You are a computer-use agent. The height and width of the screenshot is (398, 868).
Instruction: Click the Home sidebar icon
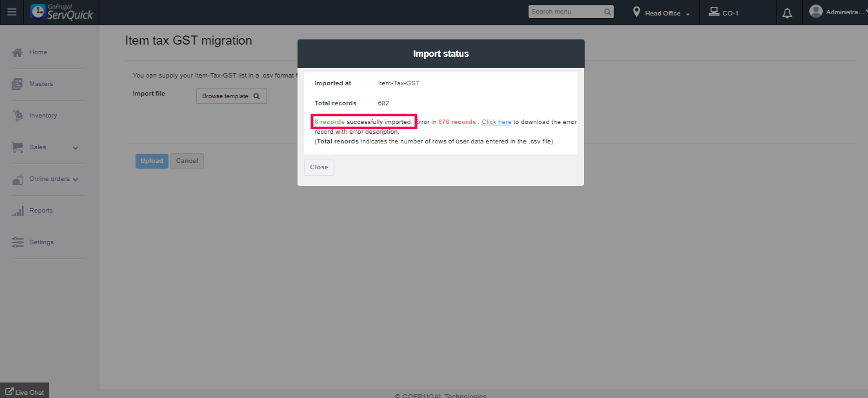(17, 52)
